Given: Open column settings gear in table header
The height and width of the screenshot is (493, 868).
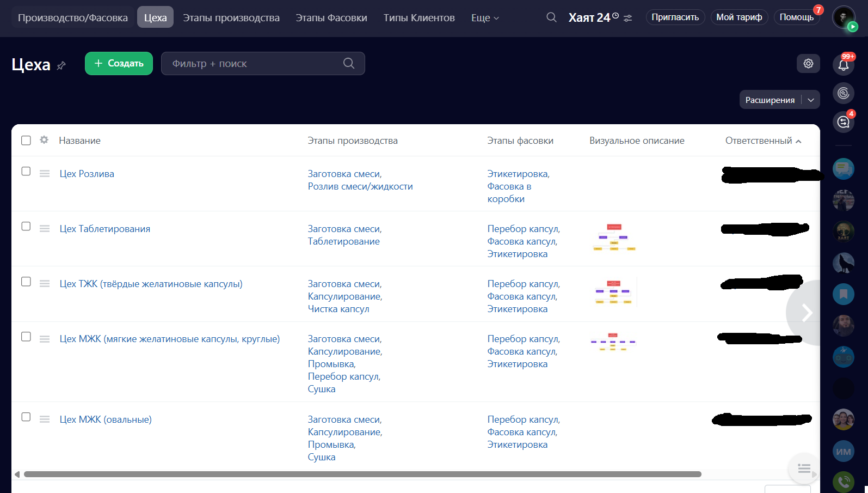Looking at the screenshot, I should [44, 140].
